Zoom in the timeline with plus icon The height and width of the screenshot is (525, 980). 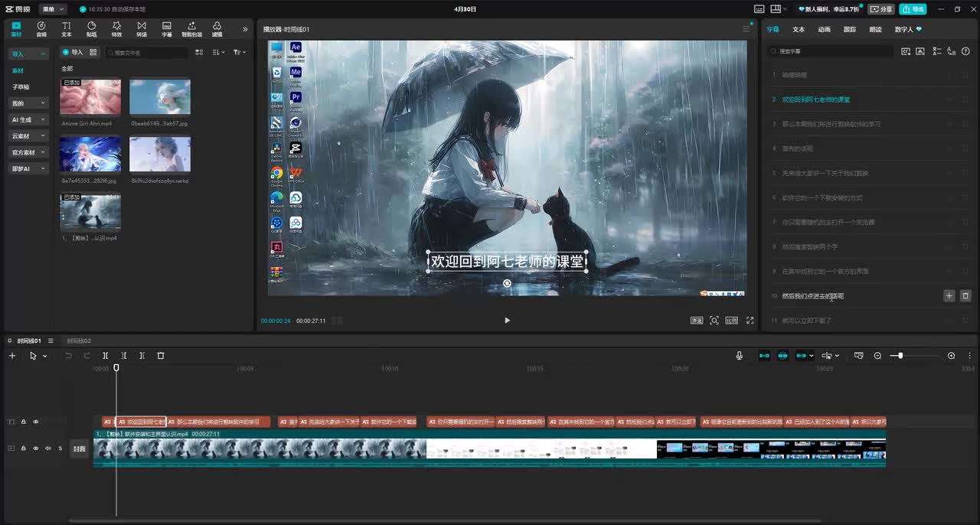click(x=952, y=356)
